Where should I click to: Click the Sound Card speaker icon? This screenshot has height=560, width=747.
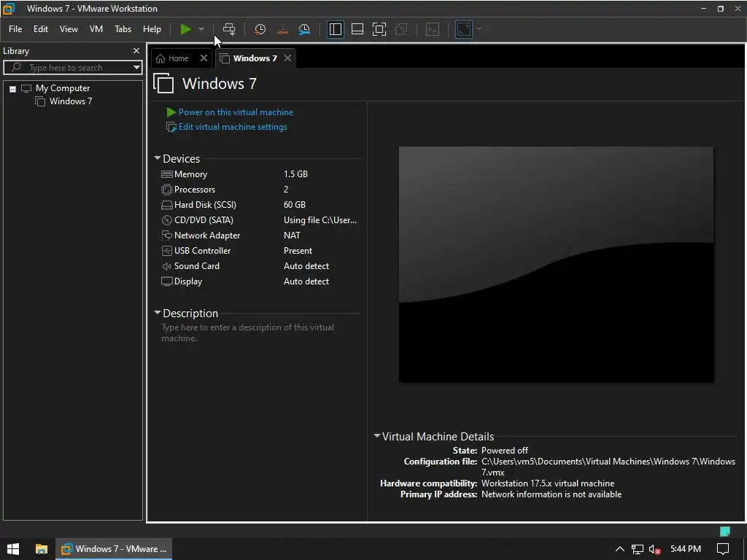[167, 266]
